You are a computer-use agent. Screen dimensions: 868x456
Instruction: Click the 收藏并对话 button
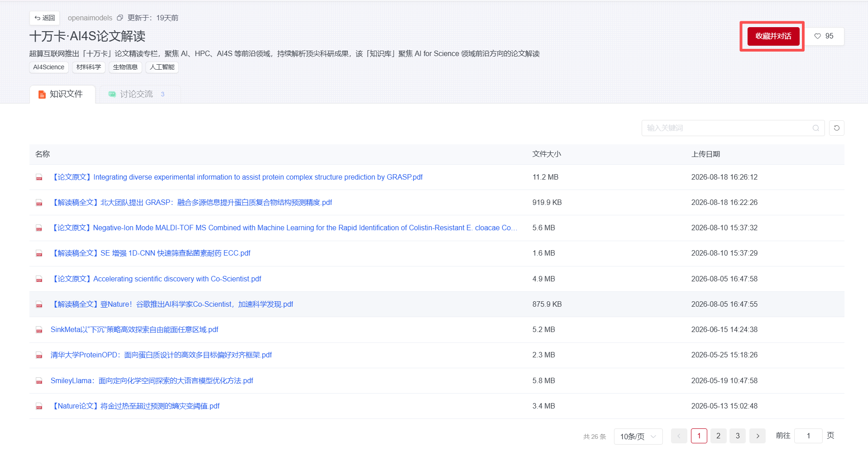[x=773, y=36]
